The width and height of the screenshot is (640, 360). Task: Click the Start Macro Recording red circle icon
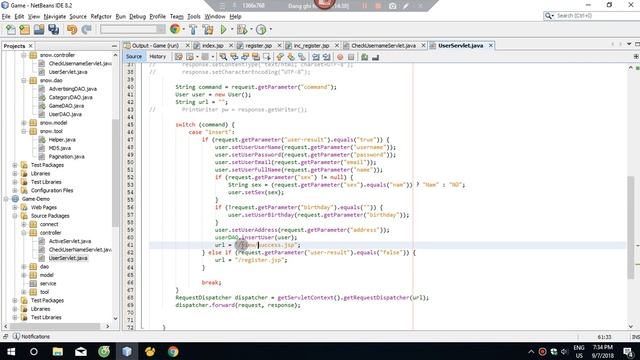pos(340,57)
